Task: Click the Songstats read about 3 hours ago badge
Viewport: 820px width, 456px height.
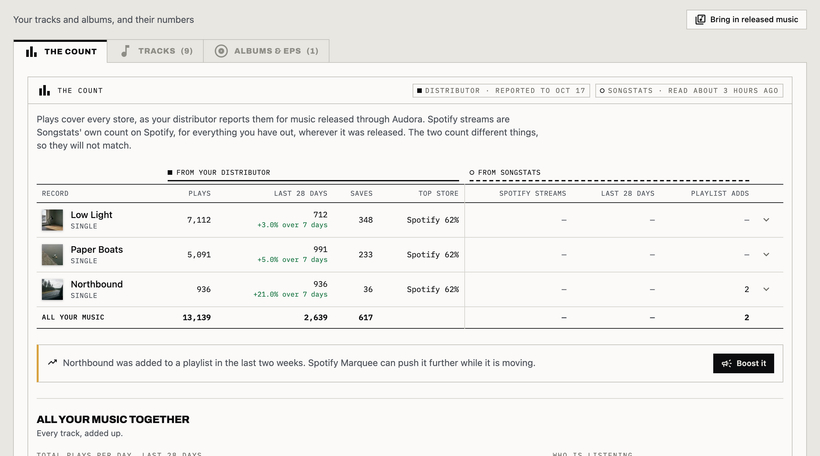Action: coord(689,90)
